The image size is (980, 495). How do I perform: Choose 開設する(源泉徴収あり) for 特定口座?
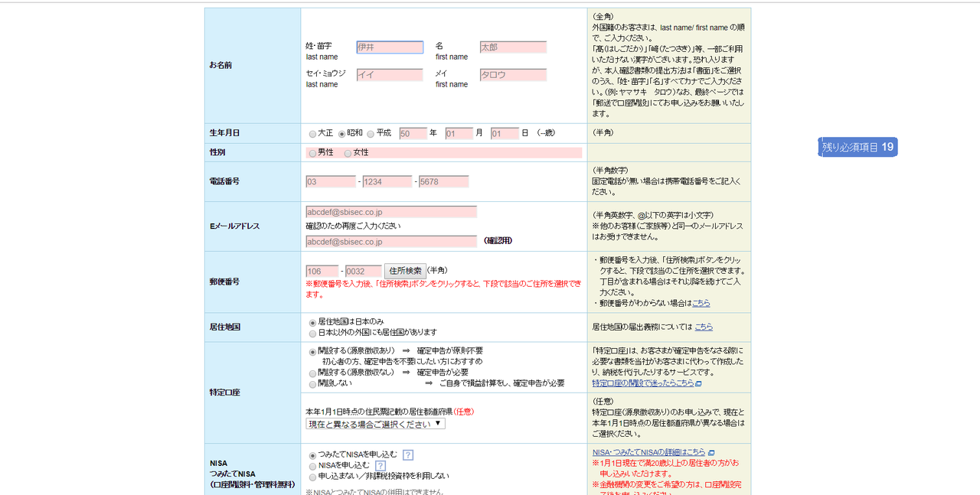[x=312, y=352]
